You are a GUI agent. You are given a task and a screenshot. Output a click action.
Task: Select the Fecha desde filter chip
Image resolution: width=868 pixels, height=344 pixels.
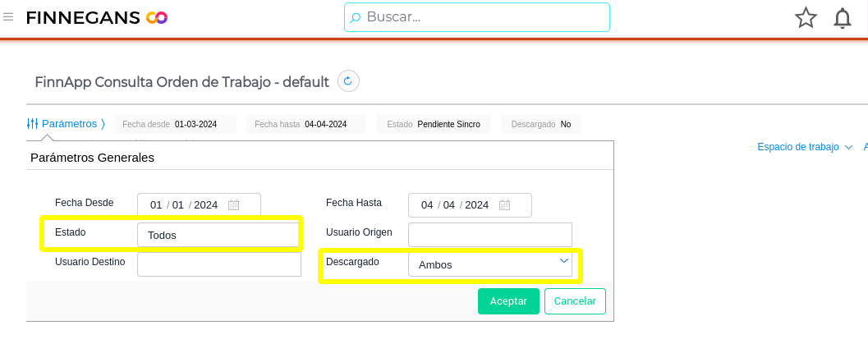click(175, 124)
